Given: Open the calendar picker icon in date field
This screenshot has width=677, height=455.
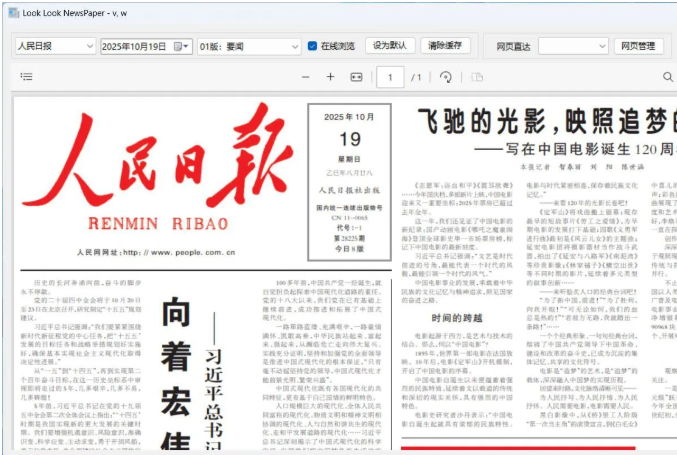Looking at the screenshot, I should pos(180,46).
